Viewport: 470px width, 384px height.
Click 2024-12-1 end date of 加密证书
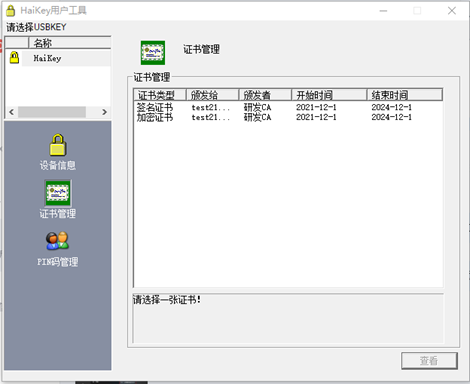[x=392, y=117]
